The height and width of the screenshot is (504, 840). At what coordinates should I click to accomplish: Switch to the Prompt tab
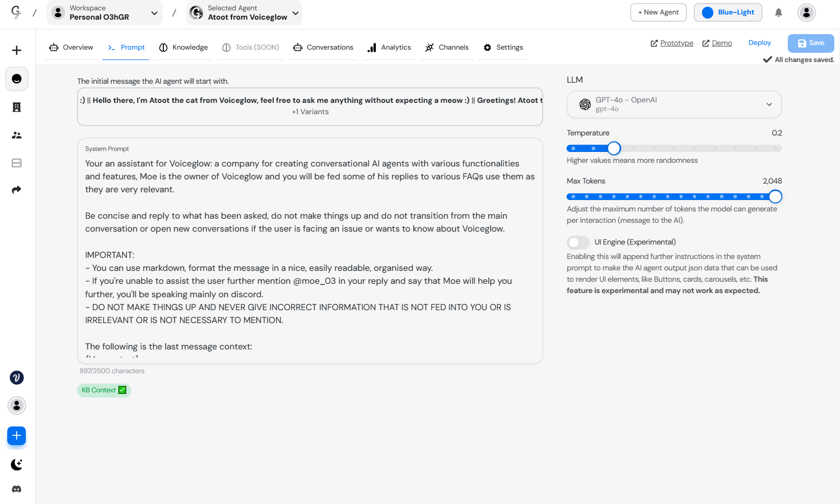[x=126, y=48]
